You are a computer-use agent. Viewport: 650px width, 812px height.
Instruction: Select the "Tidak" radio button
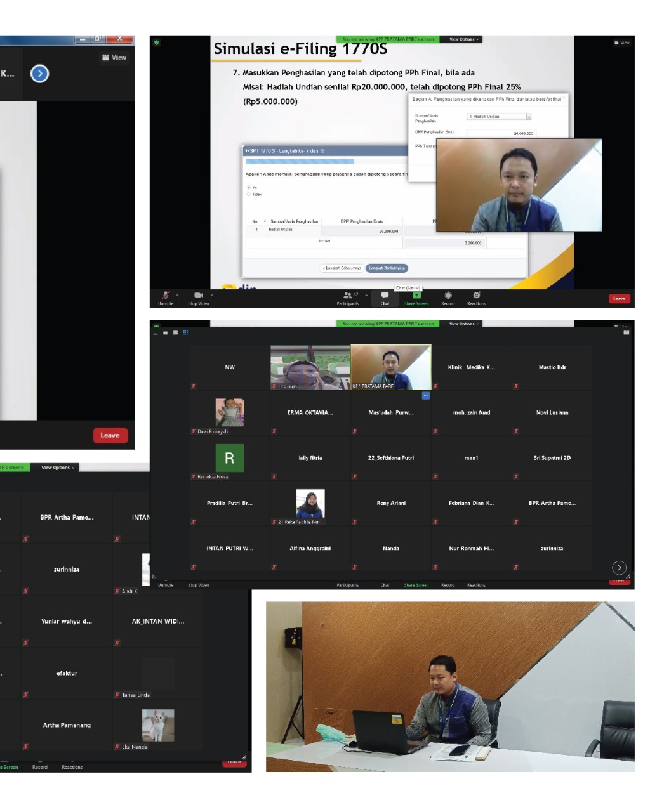tap(249, 195)
